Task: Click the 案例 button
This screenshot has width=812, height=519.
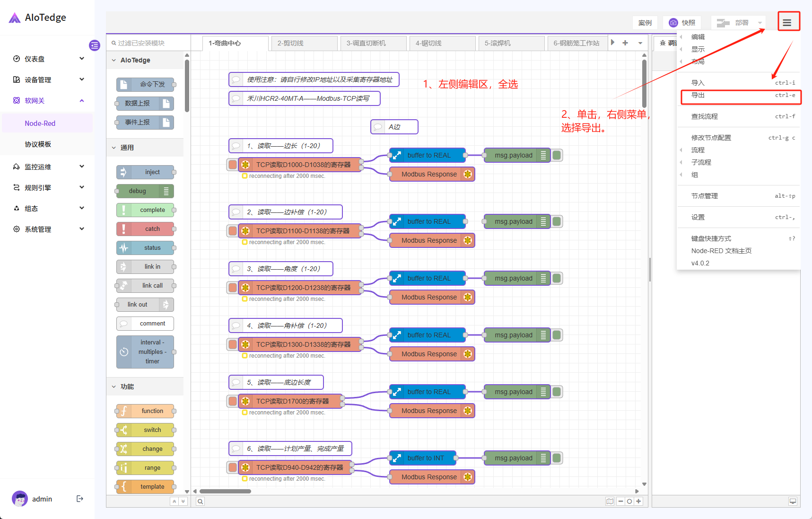Action: [x=645, y=23]
